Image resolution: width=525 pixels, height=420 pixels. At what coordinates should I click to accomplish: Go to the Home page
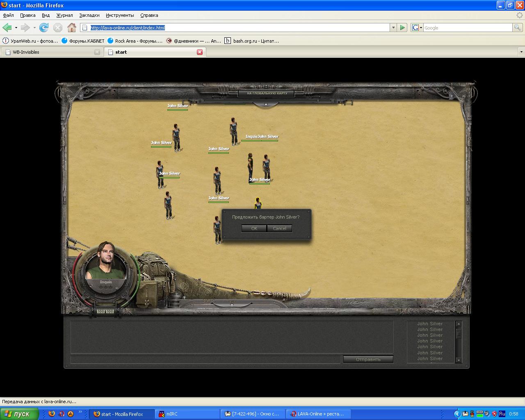tap(72, 27)
